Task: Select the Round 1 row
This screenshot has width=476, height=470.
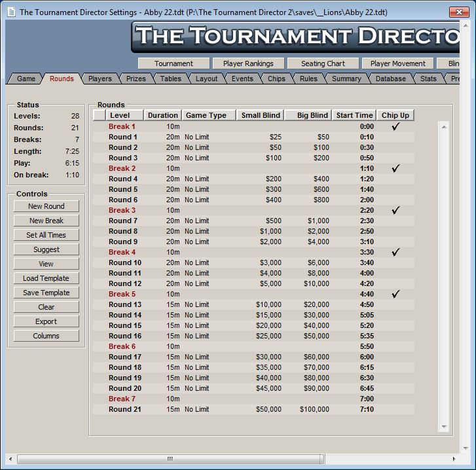Action: click(x=253, y=137)
